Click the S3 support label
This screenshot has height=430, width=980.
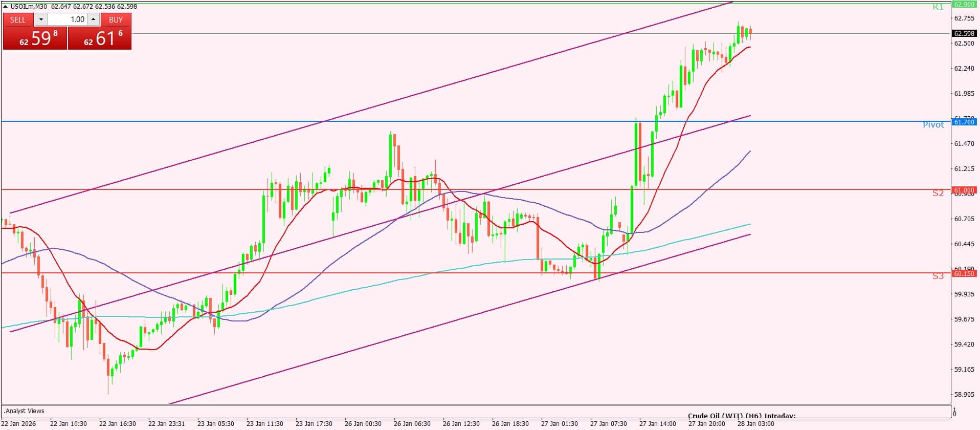938,276
